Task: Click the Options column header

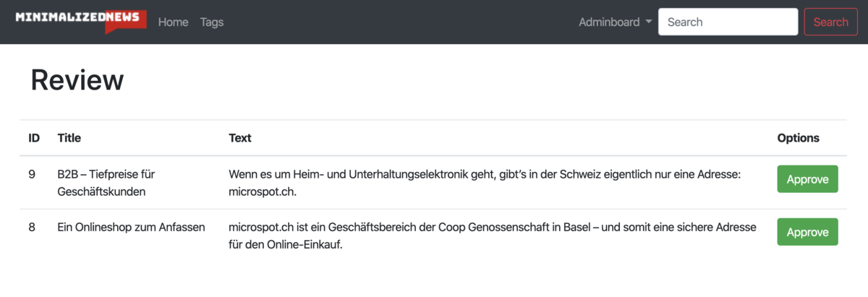Action: [798, 137]
